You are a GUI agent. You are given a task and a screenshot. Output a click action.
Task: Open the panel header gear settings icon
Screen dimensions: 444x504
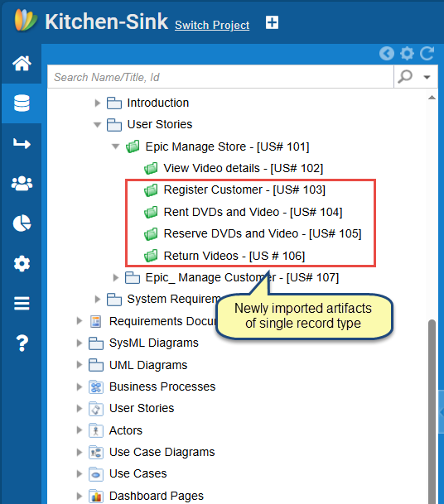[x=407, y=53]
